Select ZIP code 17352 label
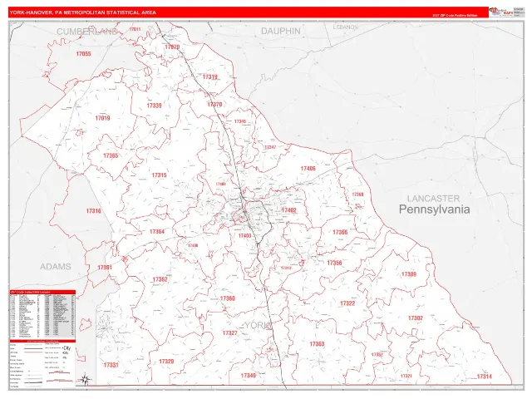 point(377,355)
